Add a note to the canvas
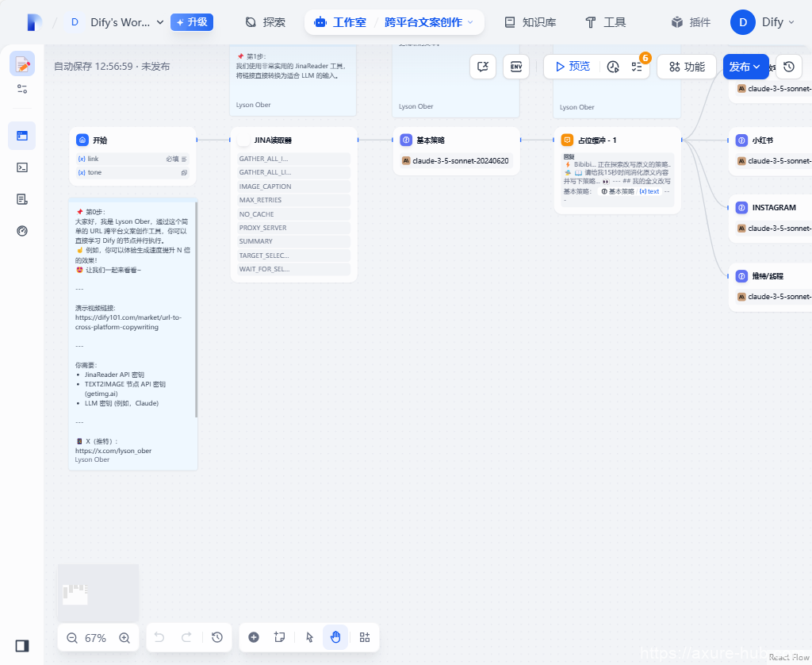This screenshot has height=665, width=812. coord(279,637)
